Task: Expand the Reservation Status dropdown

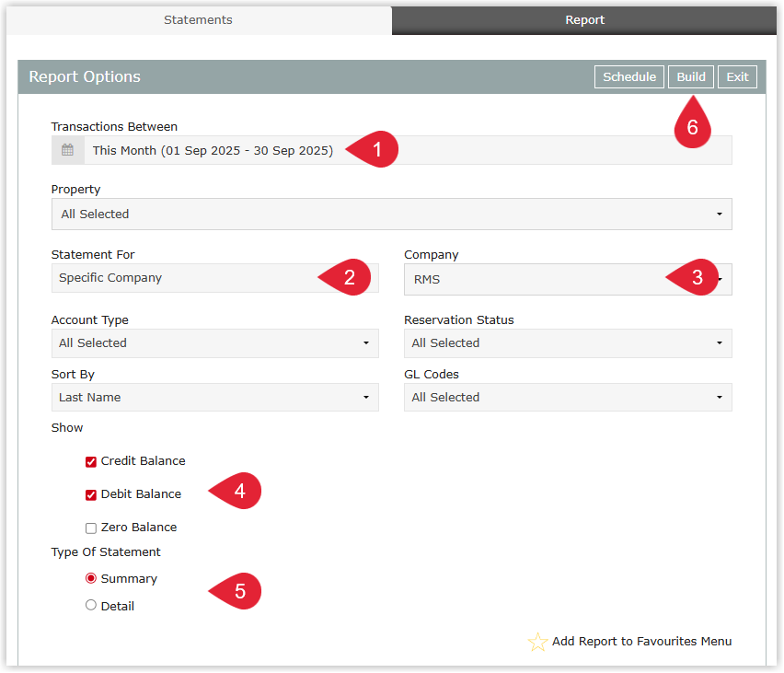Action: (x=568, y=343)
